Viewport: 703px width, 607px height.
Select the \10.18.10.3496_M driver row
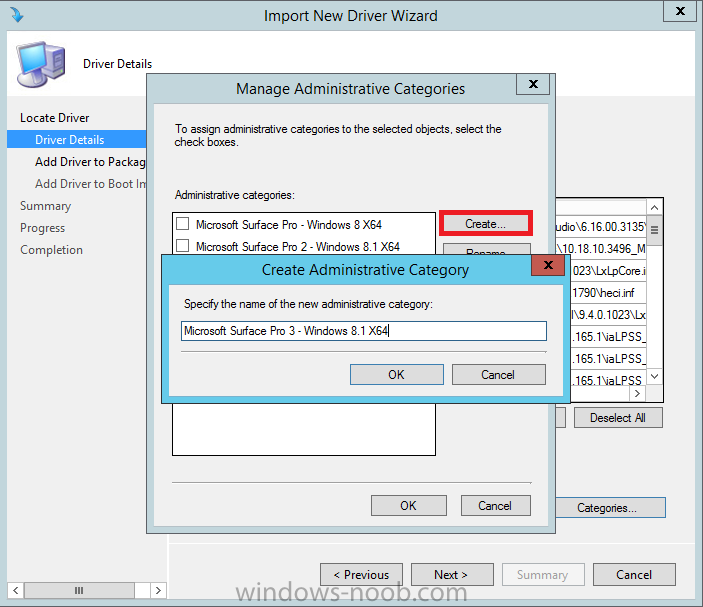click(601, 249)
